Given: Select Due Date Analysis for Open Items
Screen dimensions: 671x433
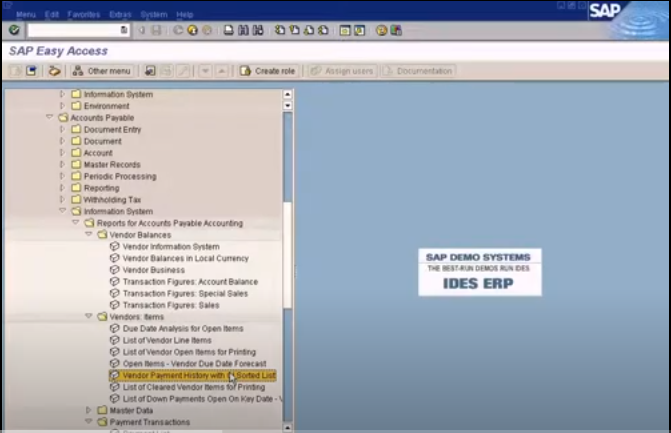Looking at the screenshot, I should (x=183, y=328).
